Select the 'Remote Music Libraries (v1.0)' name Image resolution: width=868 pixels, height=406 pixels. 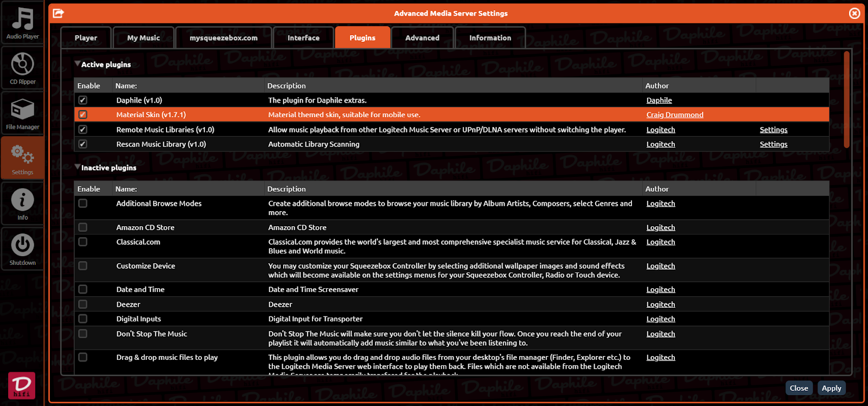coord(165,130)
